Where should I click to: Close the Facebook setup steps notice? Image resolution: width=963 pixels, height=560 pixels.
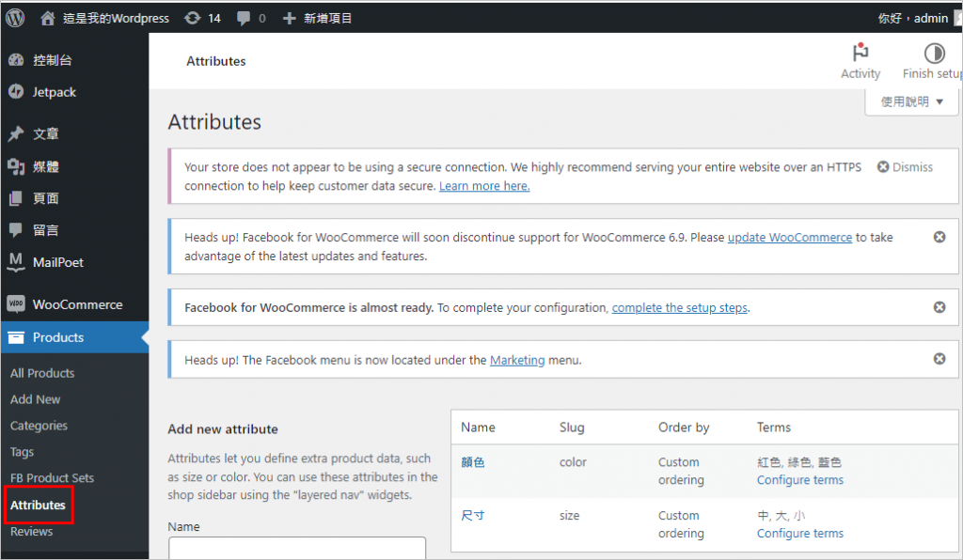939,307
